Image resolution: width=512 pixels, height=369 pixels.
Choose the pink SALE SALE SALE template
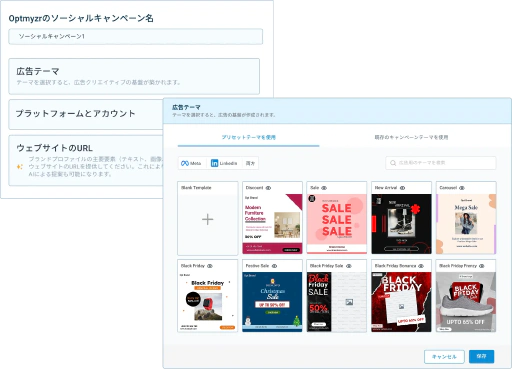[x=337, y=224]
